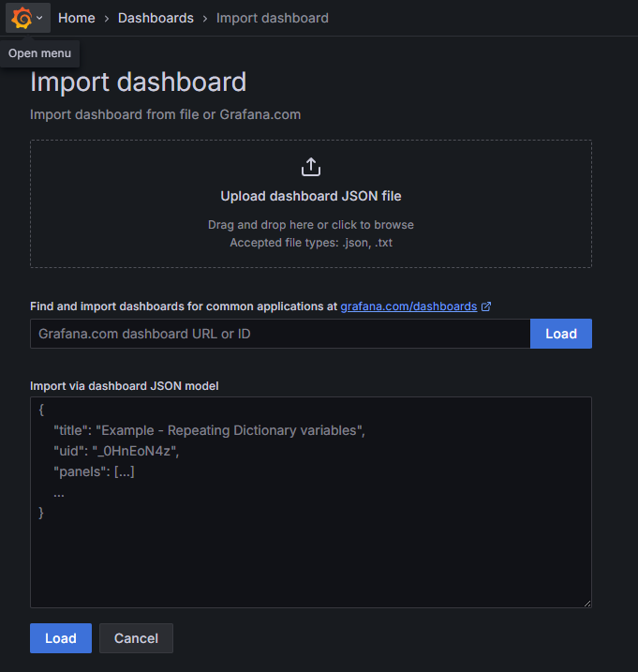This screenshot has height=672, width=638.
Task: Click the external link icon after grafana.com/dashboards
Action: [486, 306]
